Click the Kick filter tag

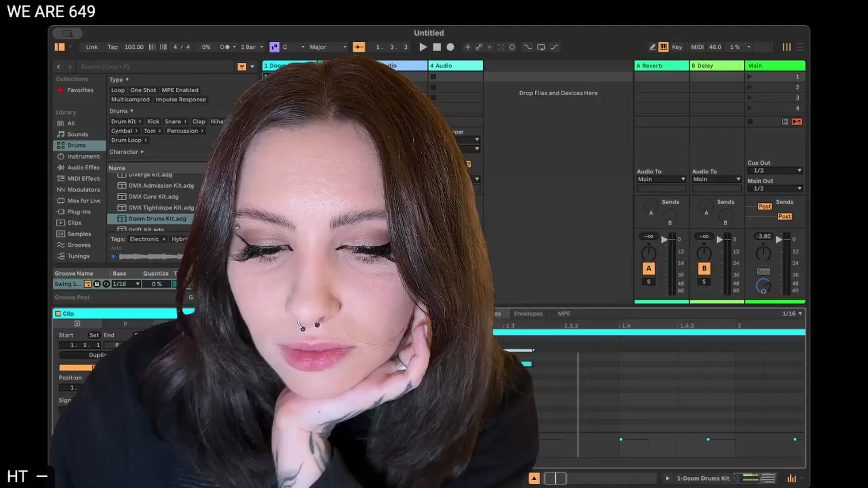point(153,122)
